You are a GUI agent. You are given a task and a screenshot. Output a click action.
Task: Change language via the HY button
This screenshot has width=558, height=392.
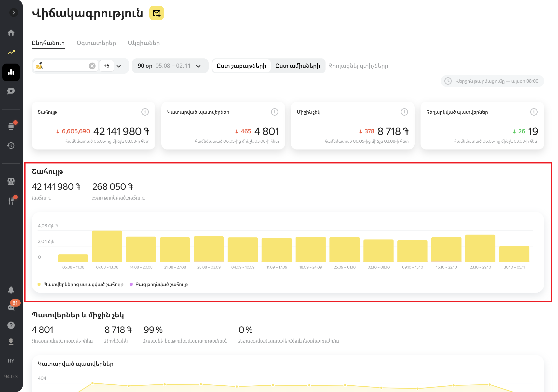point(11,361)
